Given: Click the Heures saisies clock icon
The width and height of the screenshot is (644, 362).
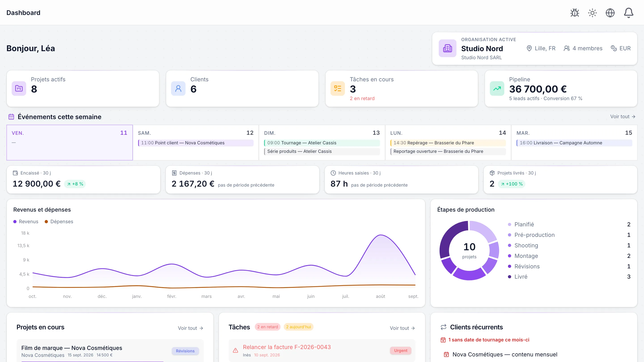Looking at the screenshot, I should click(x=333, y=173).
